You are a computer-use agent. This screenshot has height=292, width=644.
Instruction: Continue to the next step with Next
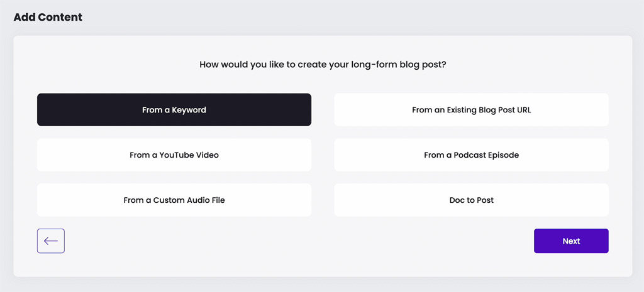[571, 241]
